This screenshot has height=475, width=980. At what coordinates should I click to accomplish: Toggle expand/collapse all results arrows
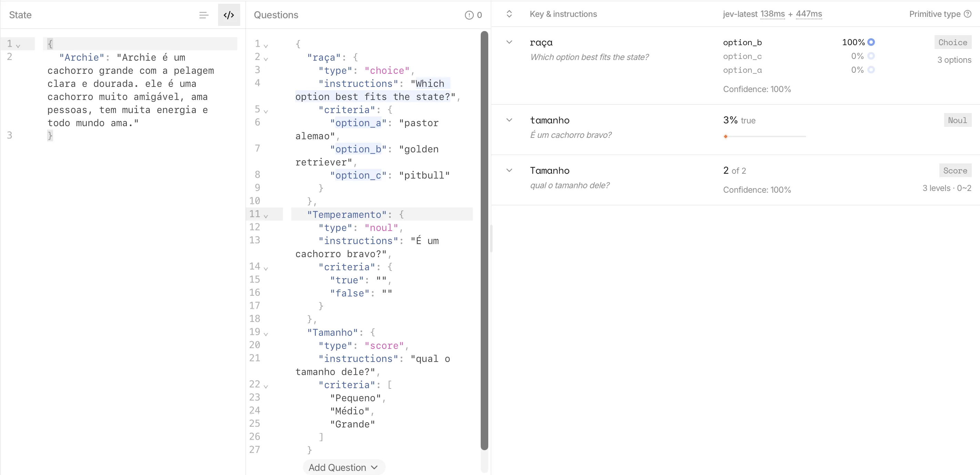[509, 14]
